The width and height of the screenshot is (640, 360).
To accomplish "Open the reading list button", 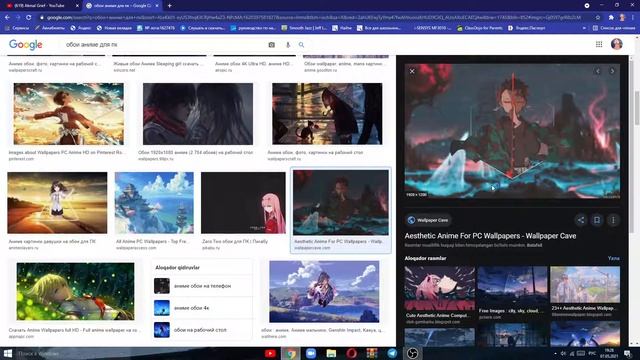I will (x=613, y=28).
